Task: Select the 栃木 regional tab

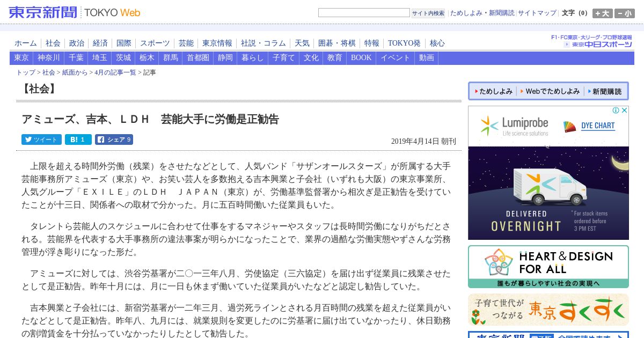Action: (x=147, y=58)
